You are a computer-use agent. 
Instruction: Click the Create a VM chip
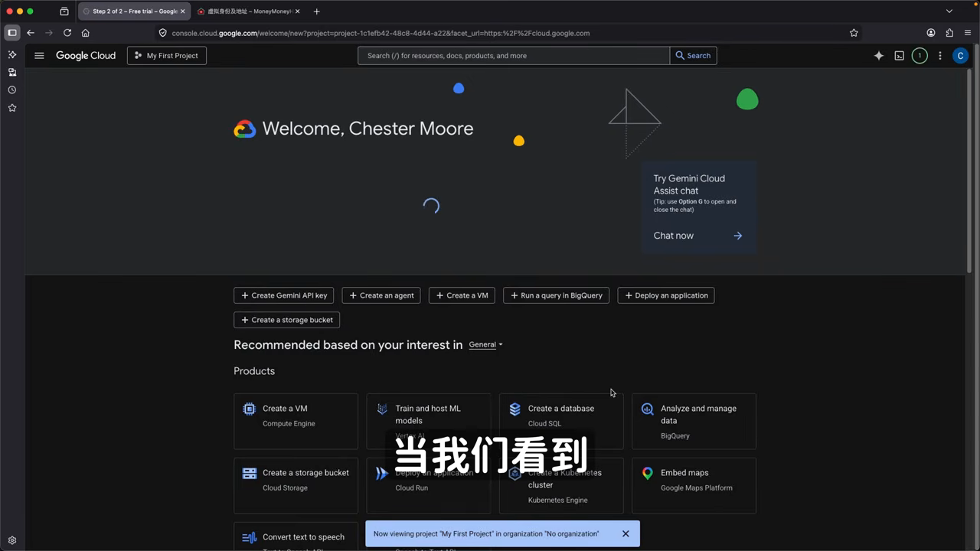[x=462, y=295]
